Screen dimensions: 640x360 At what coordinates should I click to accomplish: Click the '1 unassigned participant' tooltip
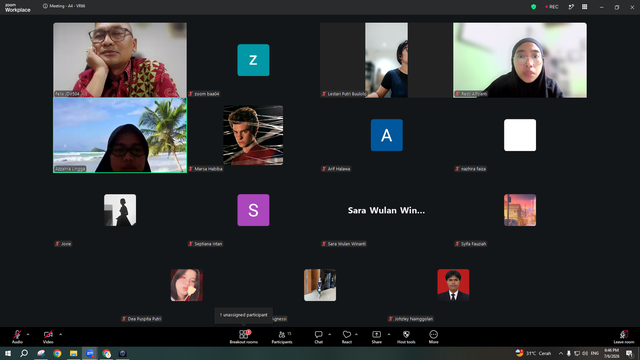(244, 315)
